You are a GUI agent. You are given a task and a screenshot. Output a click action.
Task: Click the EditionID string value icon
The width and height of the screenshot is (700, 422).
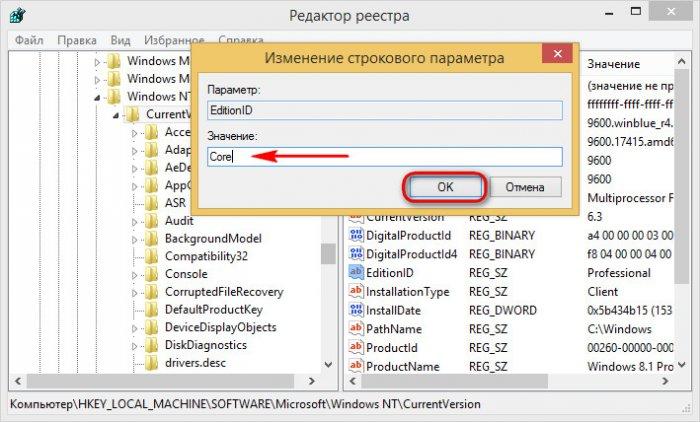[356, 272]
